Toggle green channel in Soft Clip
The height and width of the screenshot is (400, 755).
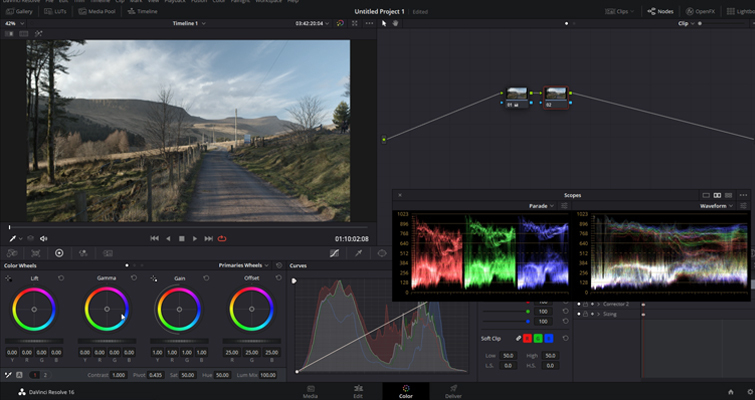[x=538, y=338]
